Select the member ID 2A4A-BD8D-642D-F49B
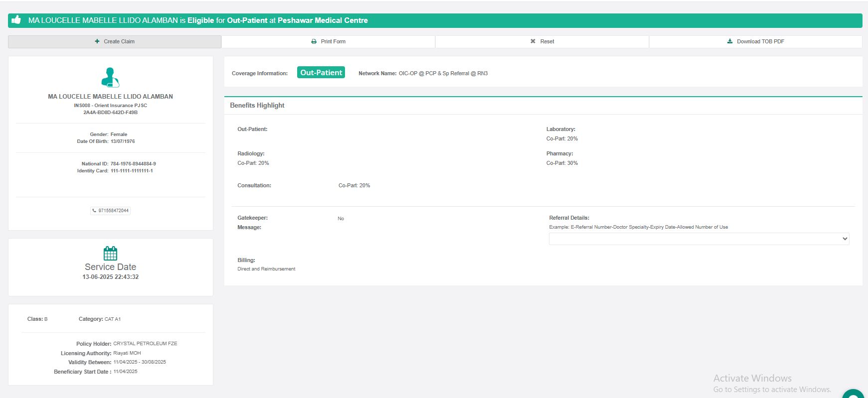Image resolution: width=868 pixels, height=398 pixels. (x=111, y=113)
